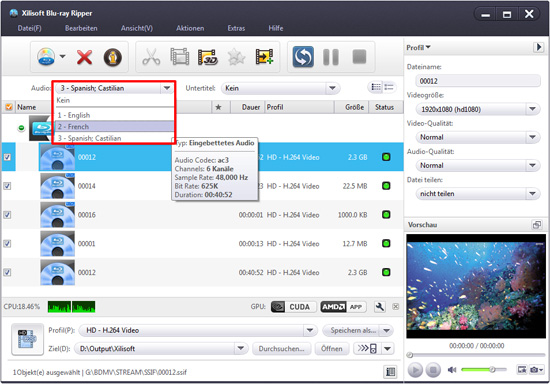The image size is (550, 384).
Task: Select '1 - English' audio option
Action: point(114,115)
